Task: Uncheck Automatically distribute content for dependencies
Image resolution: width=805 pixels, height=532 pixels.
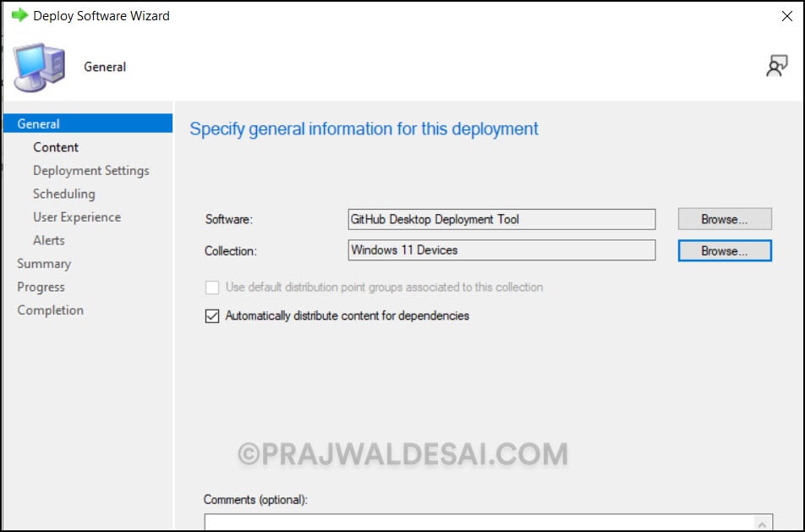Action: pyautogui.click(x=212, y=315)
